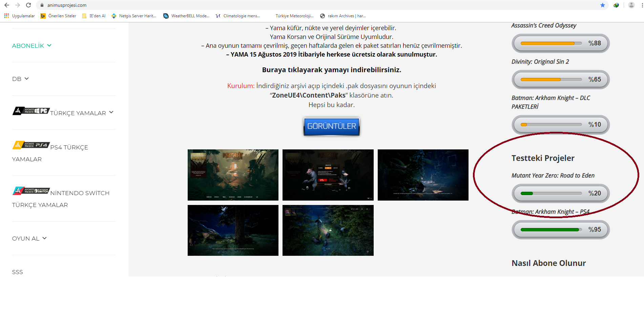Go forward in browser history
The height and width of the screenshot is (331, 644).
tap(18, 5)
